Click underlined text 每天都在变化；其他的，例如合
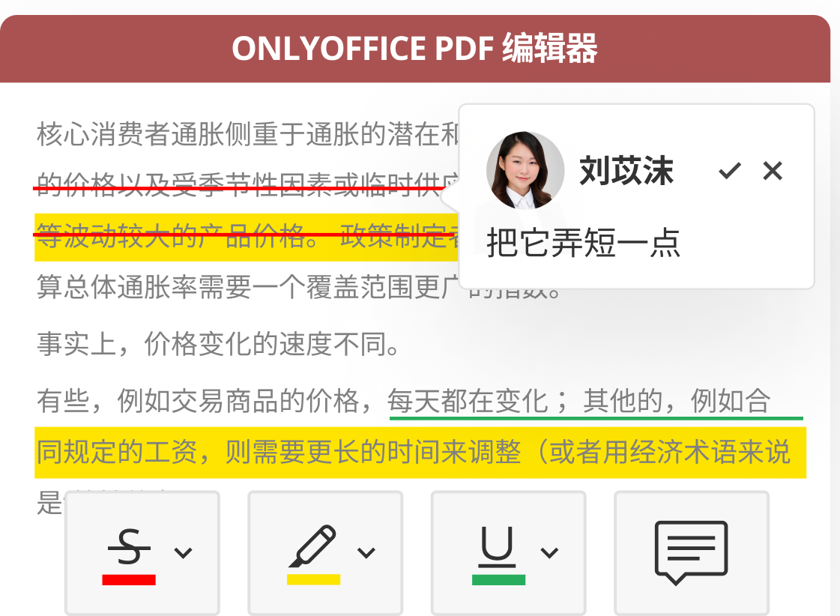Image resolution: width=840 pixels, height=616 pixels. [579, 401]
